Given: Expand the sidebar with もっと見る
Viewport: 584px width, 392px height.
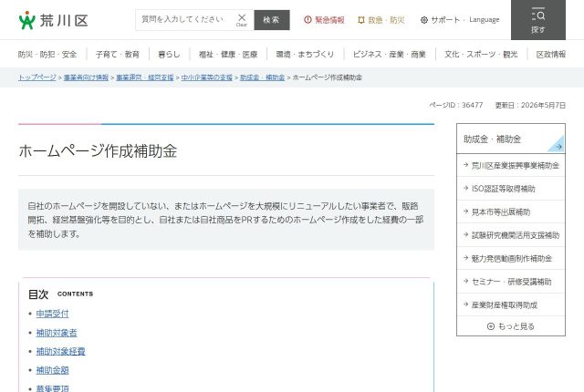Looking at the screenshot, I should click(x=511, y=326).
